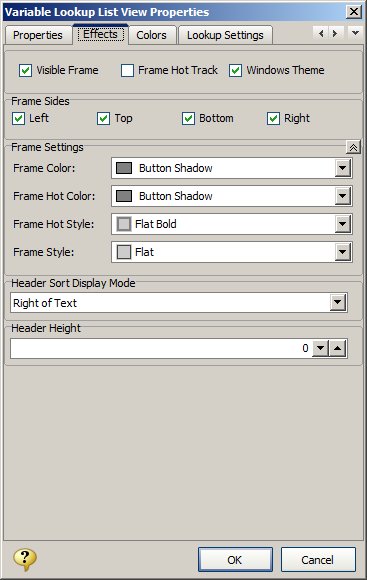Open the tab list dropdown arrow

coord(355,33)
